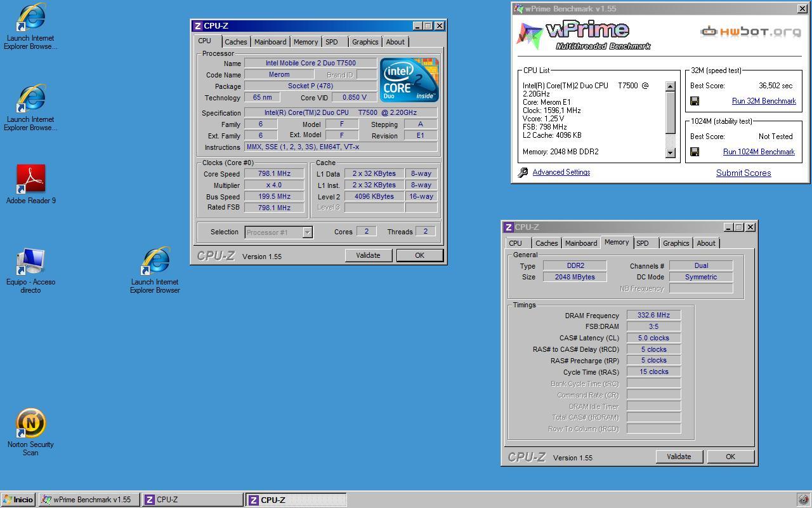Image resolution: width=812 pixels, height=508 pixels.
Task: Open the Advanced Settings link
Action: 561,172
